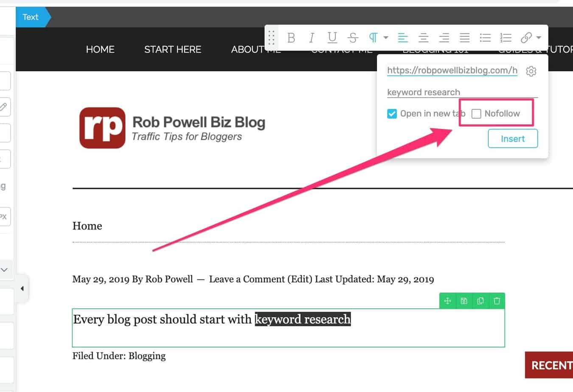Duplicate the text block via the copy icon
The height and width of the screenshot is (392, 573).
click(x=480, y=301)
